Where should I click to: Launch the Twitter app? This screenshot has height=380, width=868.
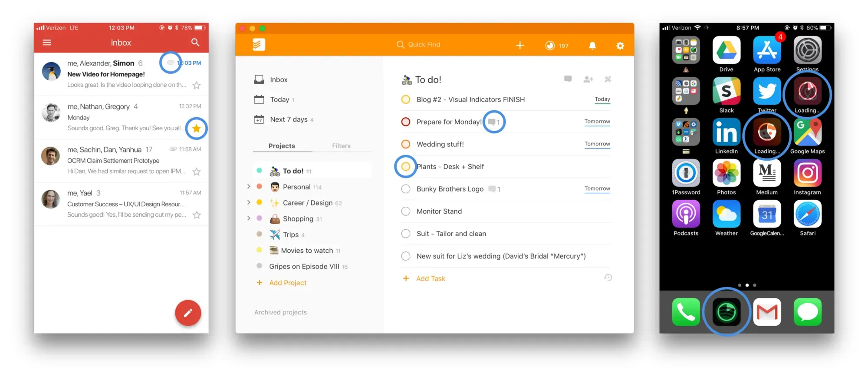pos(767,91)
